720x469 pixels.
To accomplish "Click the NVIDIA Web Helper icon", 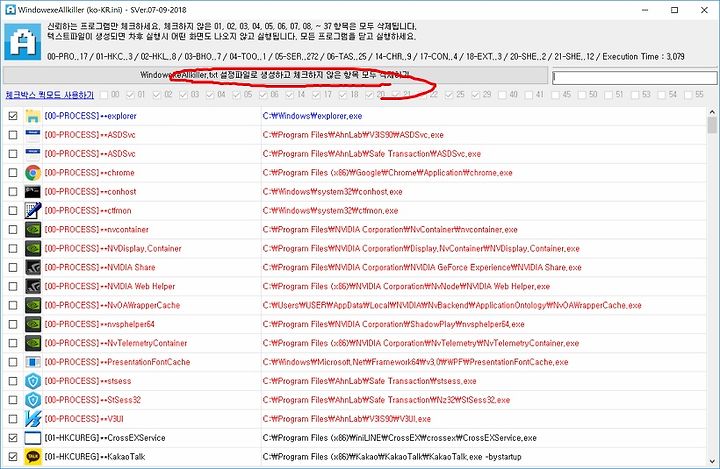I will point(33,286).
